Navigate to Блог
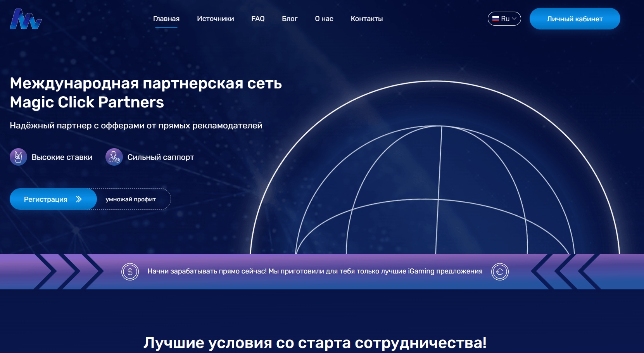Viewport: 644px width, 353px height. pos(290,19)
